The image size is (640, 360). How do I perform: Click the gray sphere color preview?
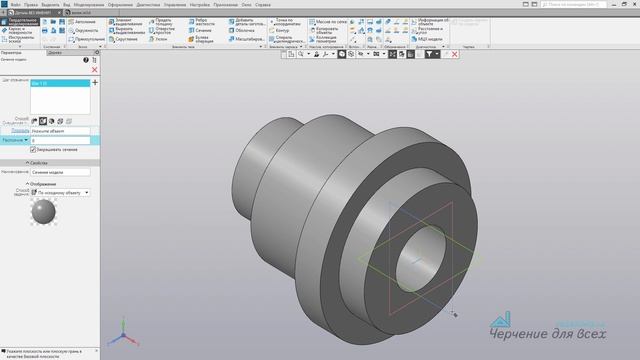(44, 211)
